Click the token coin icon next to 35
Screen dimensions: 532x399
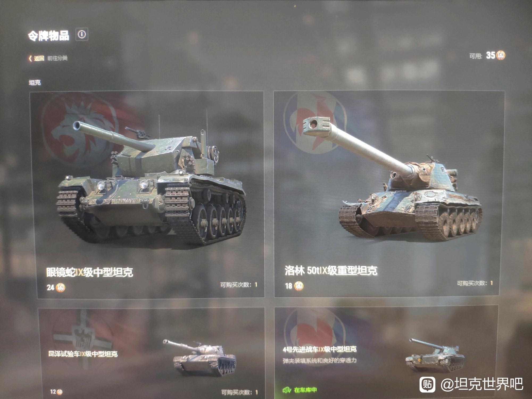[501, 55]
